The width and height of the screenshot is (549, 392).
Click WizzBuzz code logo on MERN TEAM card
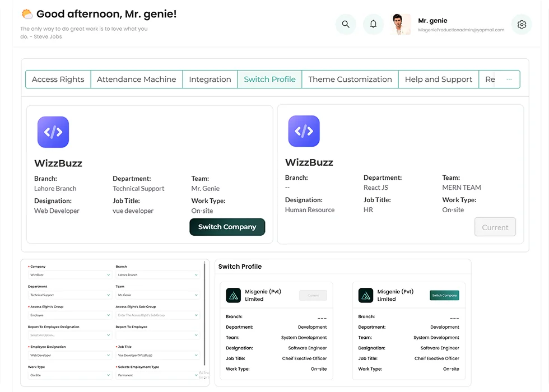[304, 131]
